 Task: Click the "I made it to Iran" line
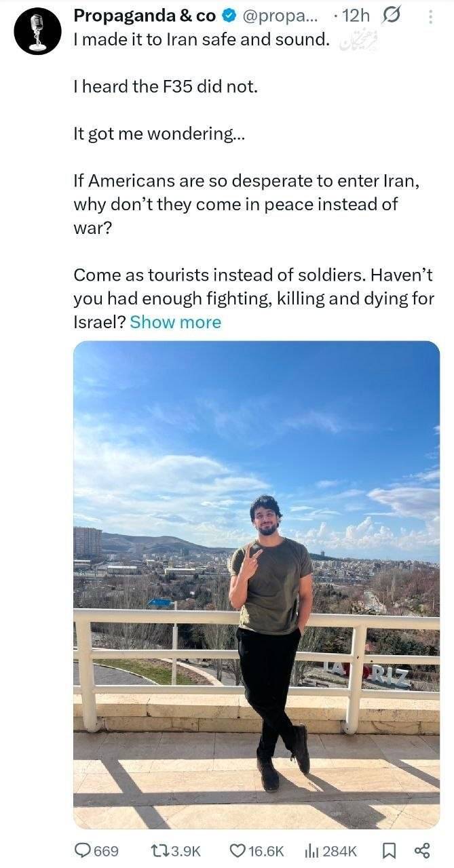pyautogui.click(x=202, y=40)
